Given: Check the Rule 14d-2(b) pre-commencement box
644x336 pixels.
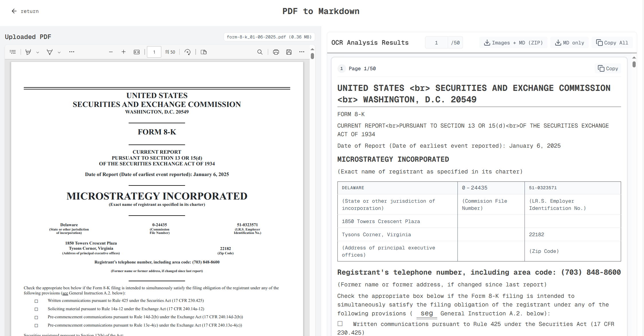Looking at the screenshot, I should coord(36,317).
